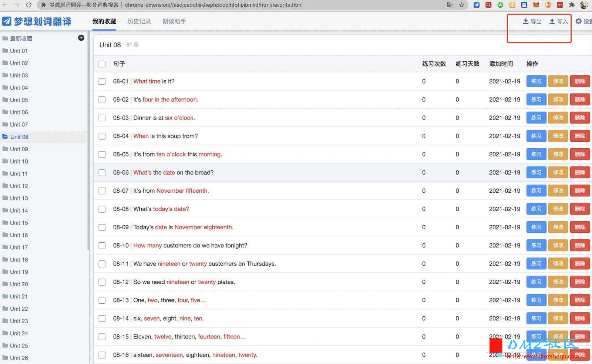The width and height of the screenshot is (592, 364).
Task: Click the Unit 04 folder icon
Action: pyautogui.click(x=5, y=87)
